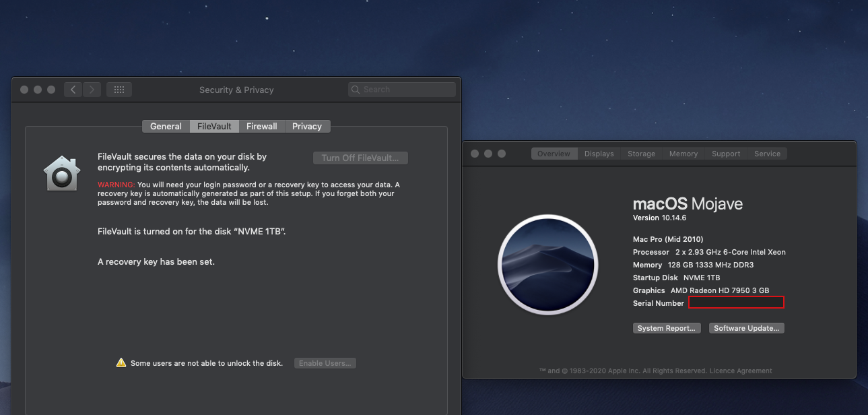Click the Processor 2 x 2.93 GHz line
The height and width of the screenshot is (415, 868).
pyautogui.click(x=709, y=252)
